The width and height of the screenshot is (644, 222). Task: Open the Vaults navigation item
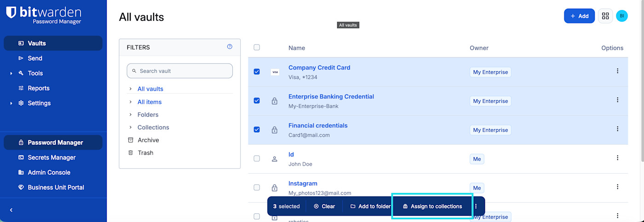point(53,43)
